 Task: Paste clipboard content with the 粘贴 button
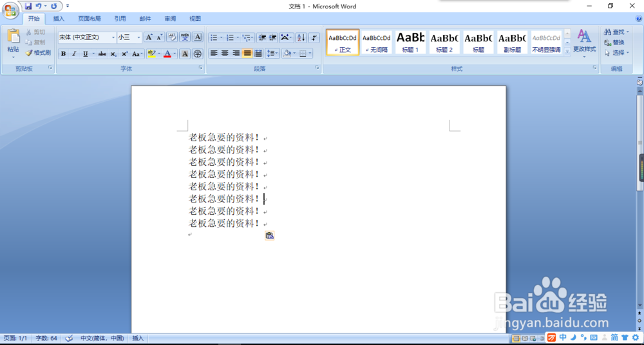coord(13,43)
